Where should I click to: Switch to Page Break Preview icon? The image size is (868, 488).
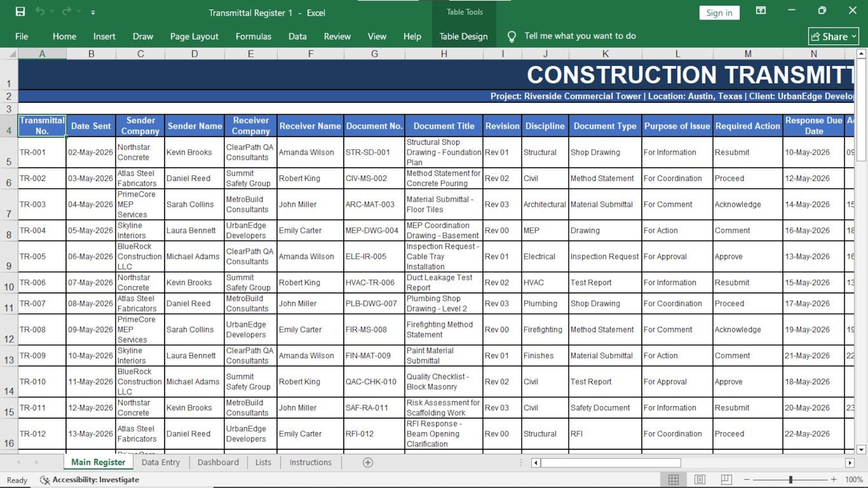click(726, 480)
